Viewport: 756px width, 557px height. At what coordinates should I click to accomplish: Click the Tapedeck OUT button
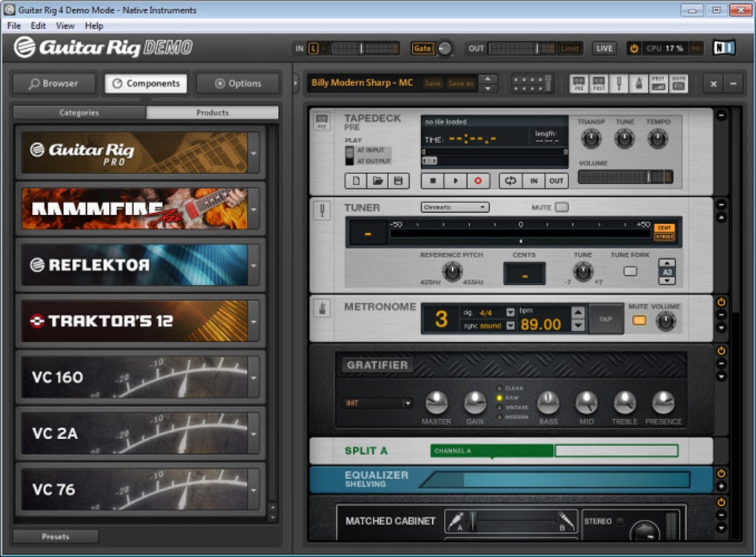(x=557, y=181)
